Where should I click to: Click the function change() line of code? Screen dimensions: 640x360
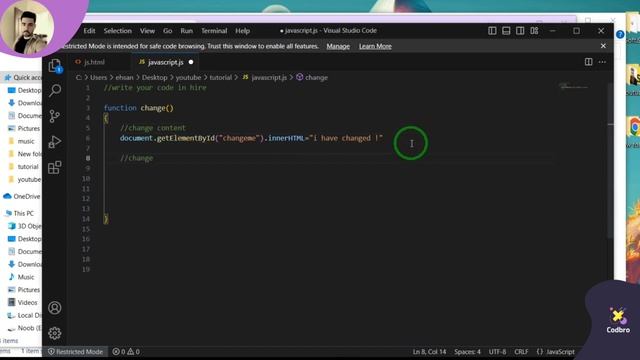click(139, 108)
